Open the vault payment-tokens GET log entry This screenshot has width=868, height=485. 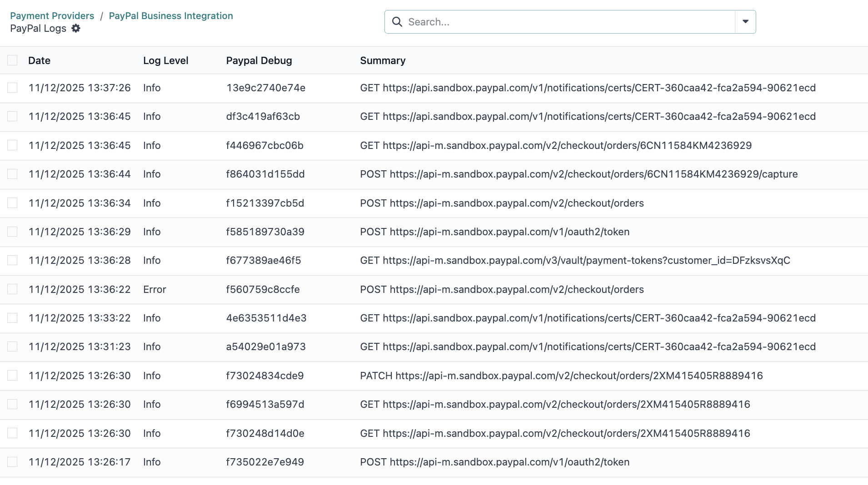(x=575, y=260)
